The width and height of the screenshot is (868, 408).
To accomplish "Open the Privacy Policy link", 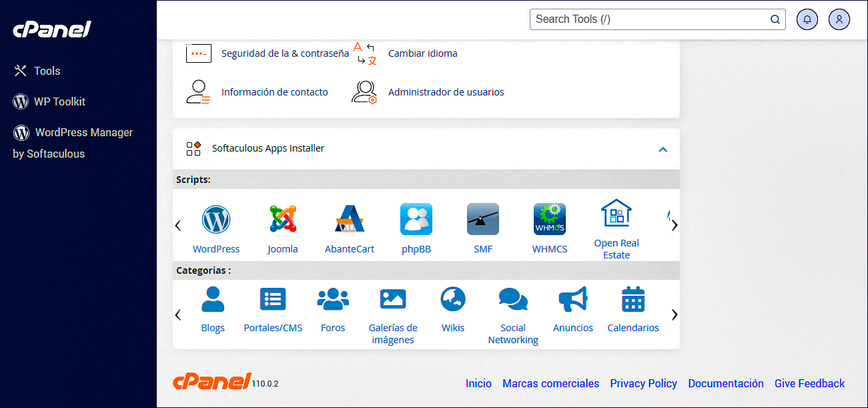I will 642,383.
